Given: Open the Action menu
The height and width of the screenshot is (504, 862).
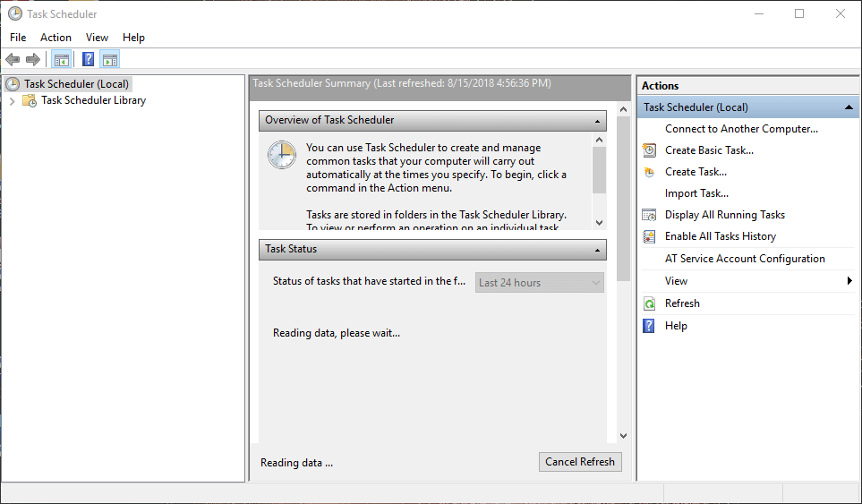Looking at the screenshot, I should [55, 38].
